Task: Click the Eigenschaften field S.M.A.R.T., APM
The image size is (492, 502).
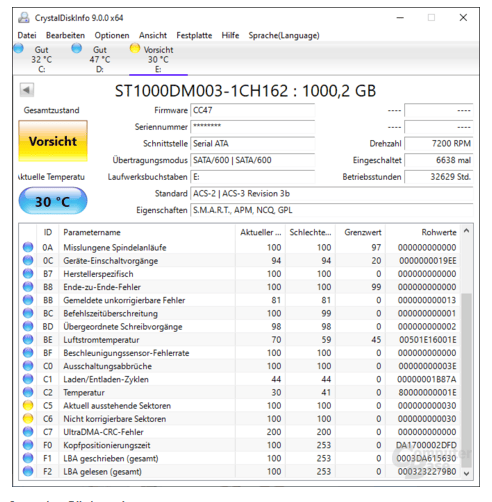Action: coord(332,210)
